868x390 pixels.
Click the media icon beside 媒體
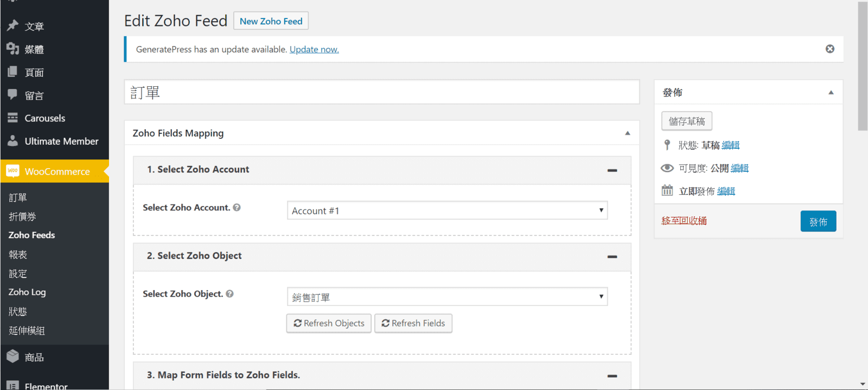pos(12,49)
